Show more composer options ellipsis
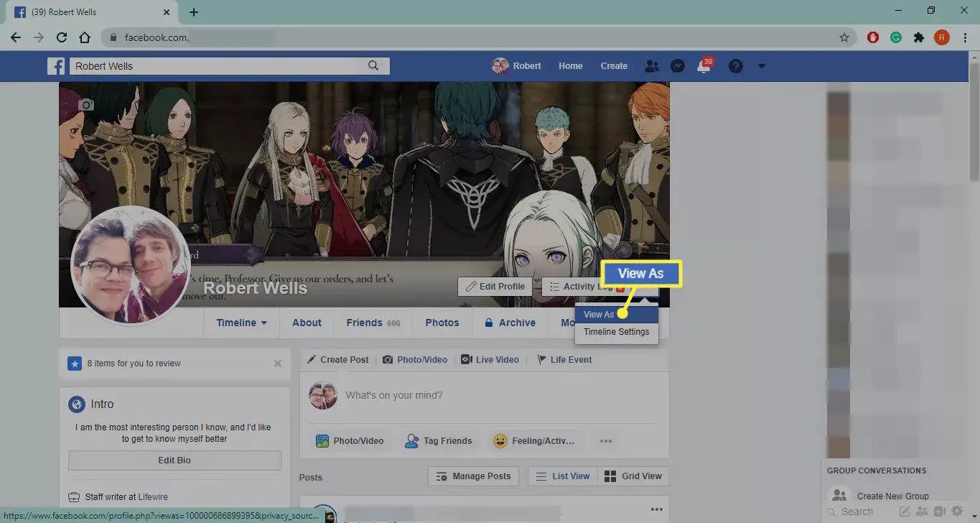 point(606,441)
